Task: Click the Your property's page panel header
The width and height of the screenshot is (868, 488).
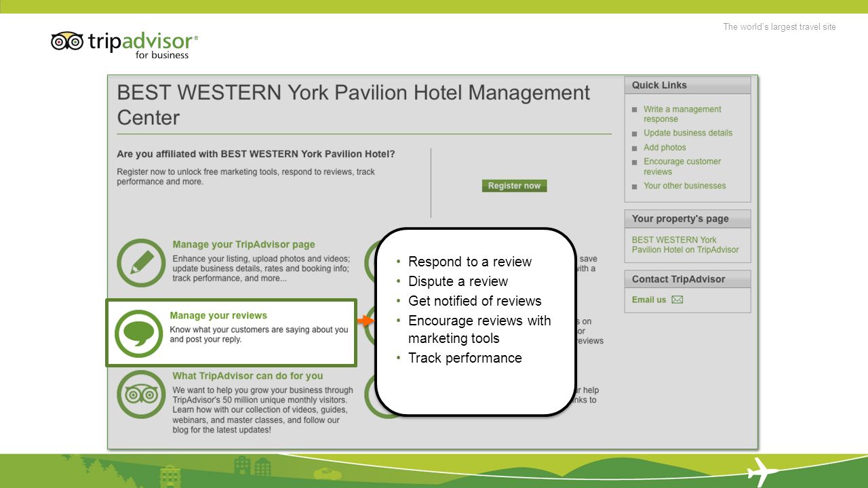Action: [x=688, y=219]
